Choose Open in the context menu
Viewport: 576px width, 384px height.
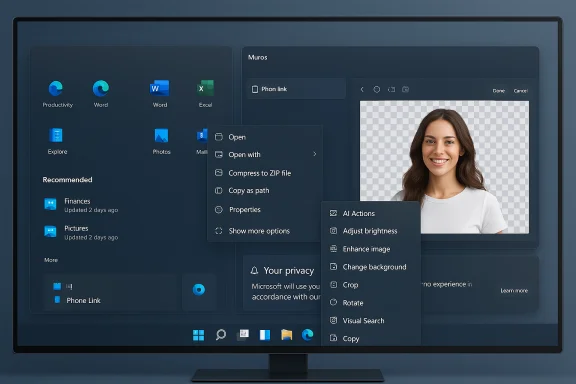pyautogui.click(x=264, y=137)
